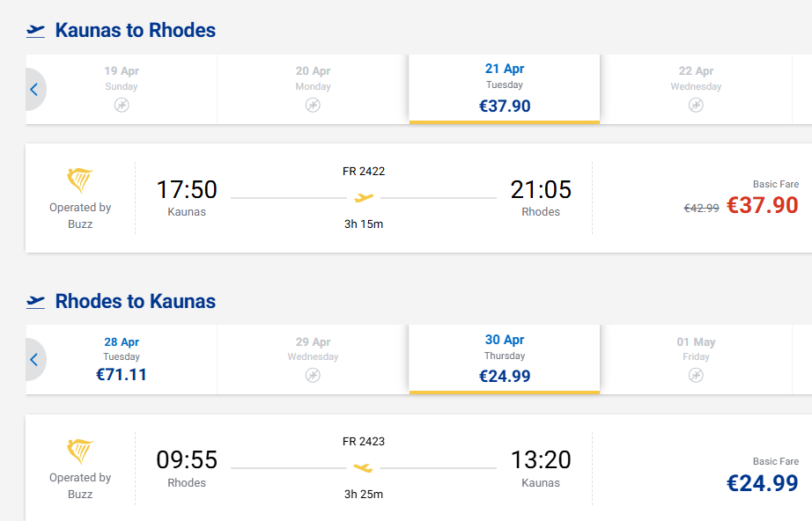Pick the €24.99 Basic Fare for FR 2423
This screenshot has width=812, height=521.
pyautogui.click(x=762, y=483)
